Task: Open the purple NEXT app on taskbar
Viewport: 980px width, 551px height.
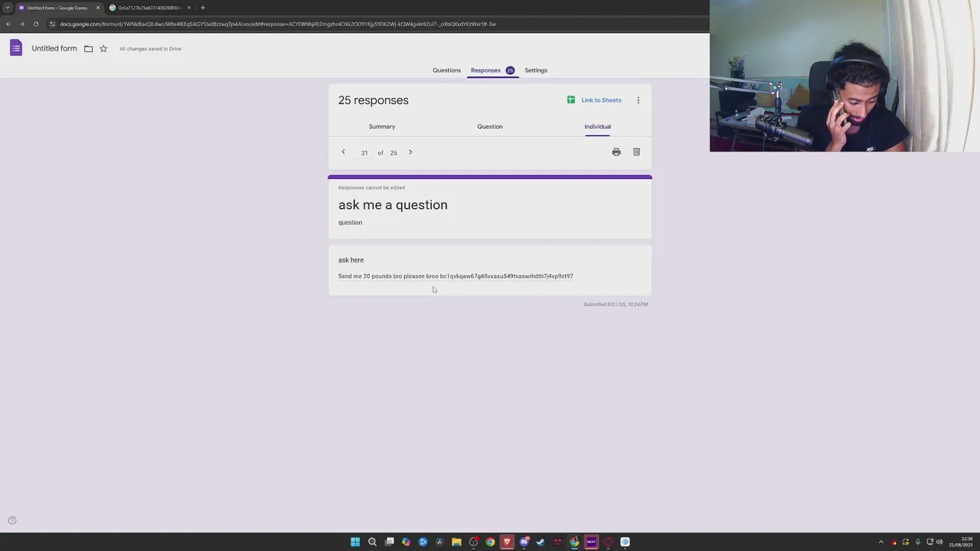Action: [x=591, y=542]
